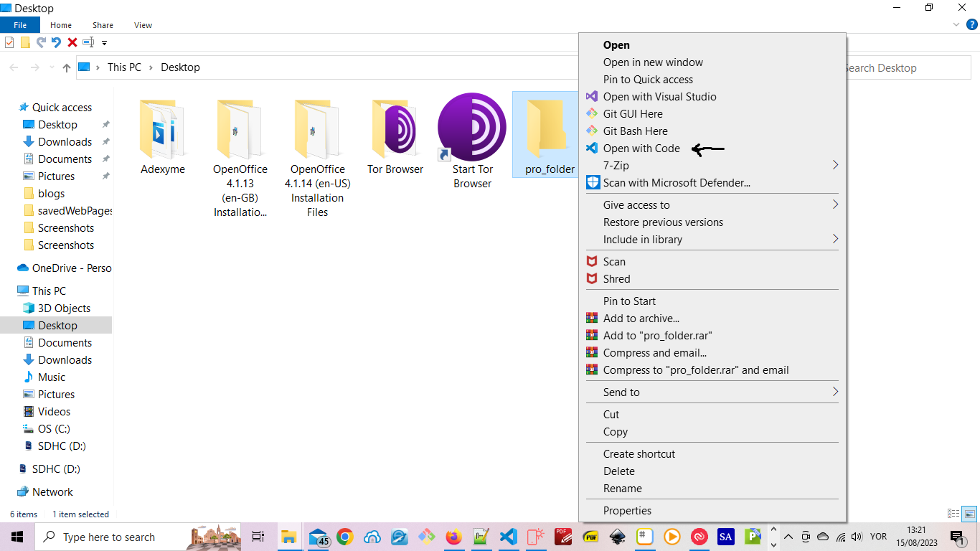Open the View ribbon tab
This screenshot has width=980, height=551.
click(143, 25)
